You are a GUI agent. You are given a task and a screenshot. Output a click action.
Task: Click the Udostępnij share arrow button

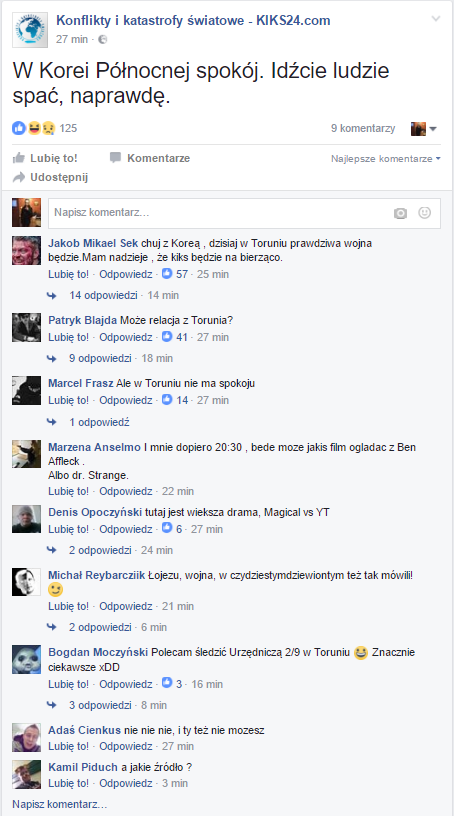tap(51, 177)
